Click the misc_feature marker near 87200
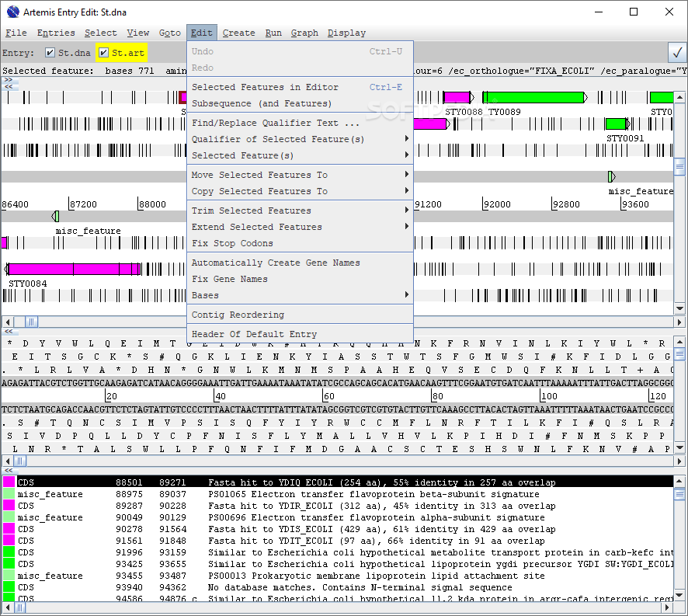 click(55, 216)
